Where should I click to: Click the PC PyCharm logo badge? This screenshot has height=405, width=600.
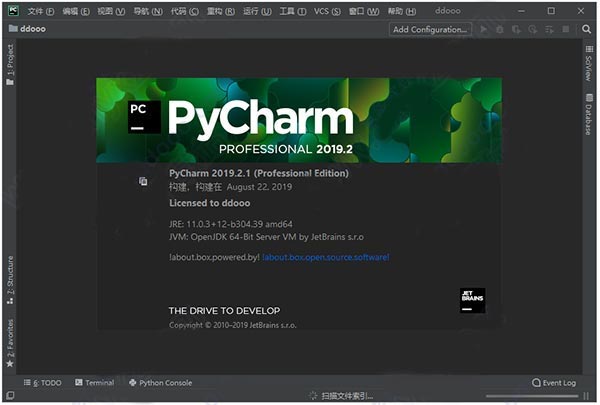[144, 117]
